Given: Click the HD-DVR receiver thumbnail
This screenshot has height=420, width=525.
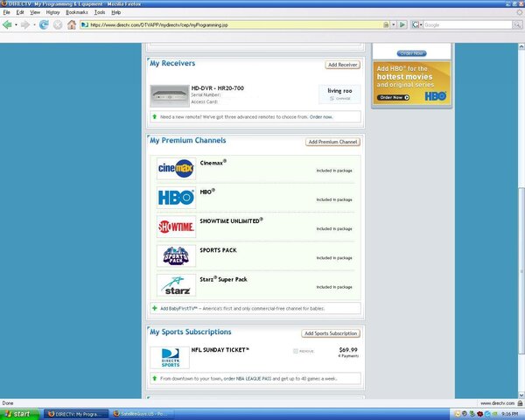Looking at the screenshot, I should click(x=170, y=96).
